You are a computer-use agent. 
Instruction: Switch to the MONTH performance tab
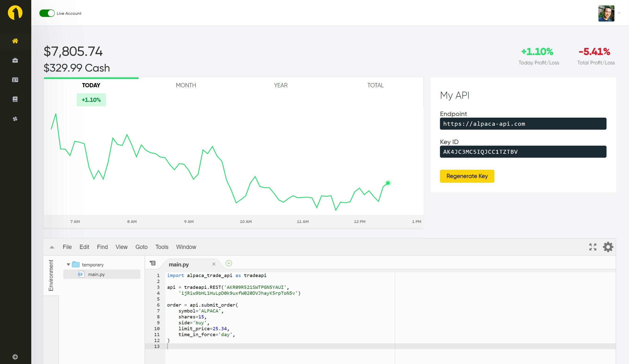click(x=186, y=85)
